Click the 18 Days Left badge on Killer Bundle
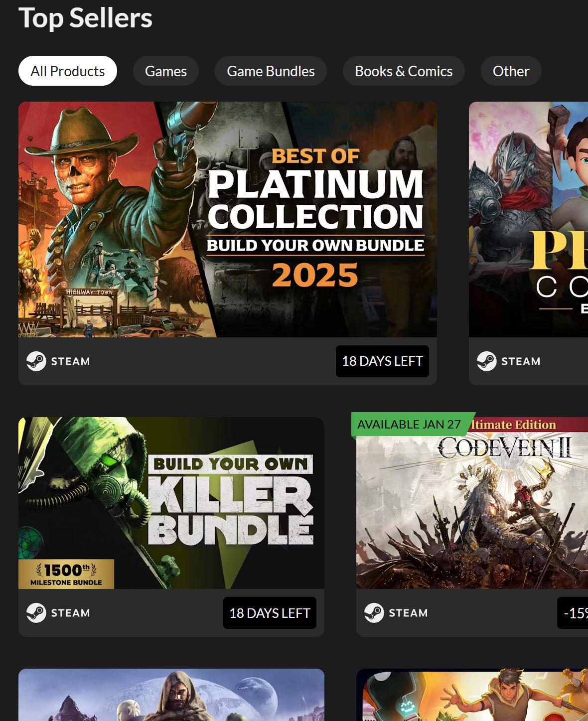Screen dimensions: 588x721 pos(270,613)
